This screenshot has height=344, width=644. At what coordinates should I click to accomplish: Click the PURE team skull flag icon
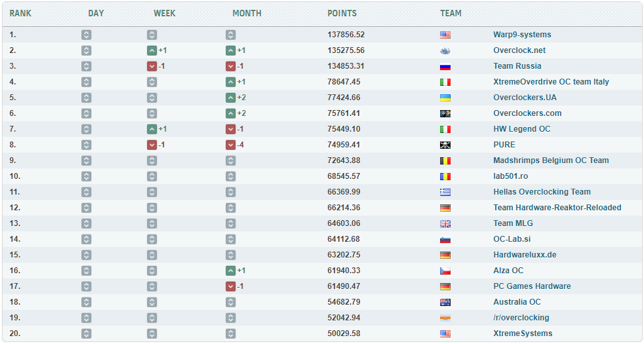(445, 145)
